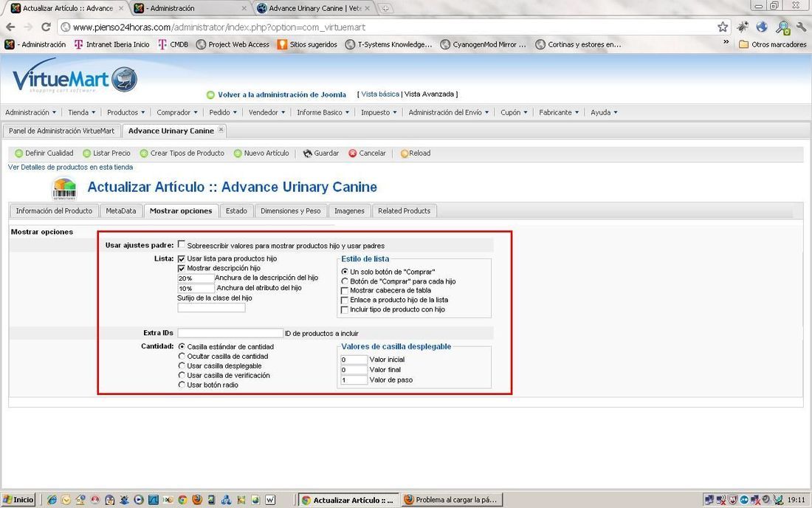Open the Impuesto dropdown menu
This screenshot has height=508, width=812.
(379, 112)
